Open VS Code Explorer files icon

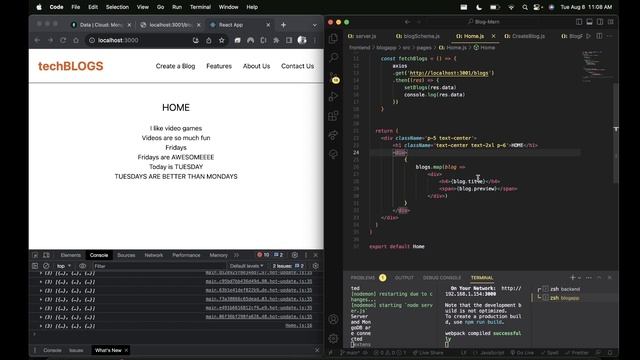[333, 38]
